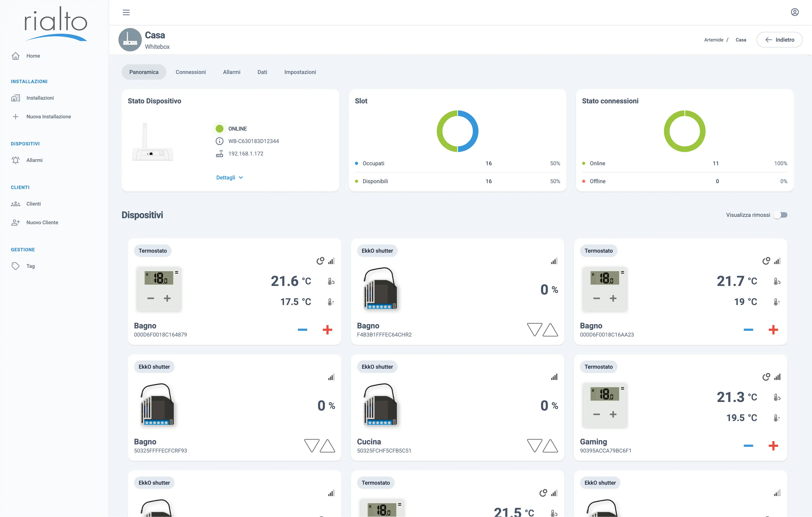
Task: Click Nuova Installazione plus icon
Action: point(16,117)
